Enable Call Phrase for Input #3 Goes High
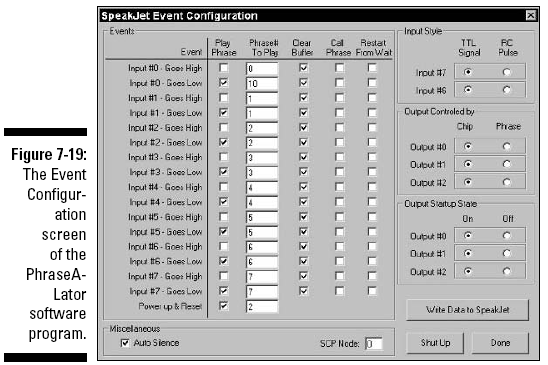 coord(339,157)
